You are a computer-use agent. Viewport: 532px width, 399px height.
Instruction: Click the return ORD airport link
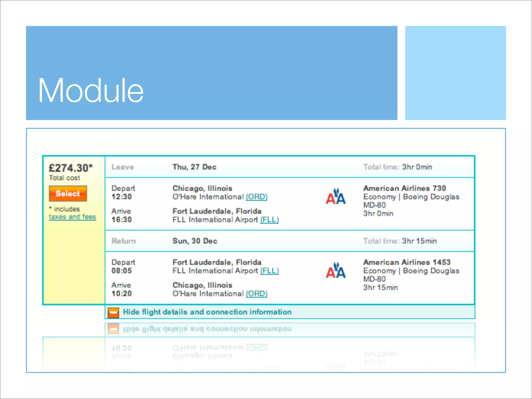(x=256, y=294)
